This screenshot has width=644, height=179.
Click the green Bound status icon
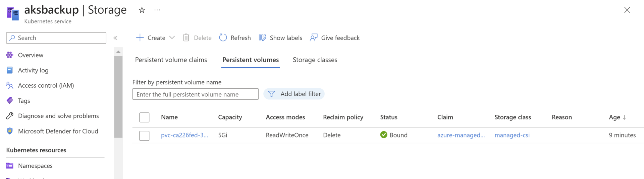pos(384,135)
